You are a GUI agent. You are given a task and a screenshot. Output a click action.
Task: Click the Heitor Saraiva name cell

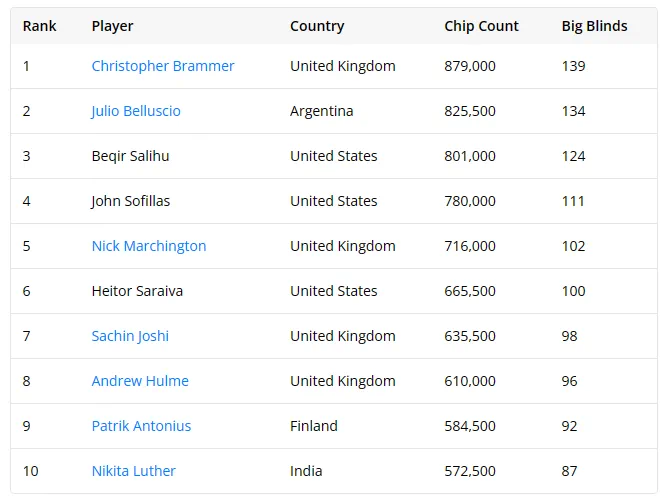[x=137, y=291]
